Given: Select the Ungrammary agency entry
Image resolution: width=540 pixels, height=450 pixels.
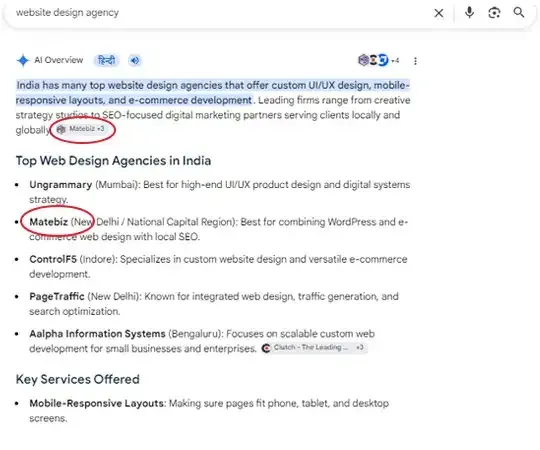Looking at the screenshot, I should click(61, 185).
